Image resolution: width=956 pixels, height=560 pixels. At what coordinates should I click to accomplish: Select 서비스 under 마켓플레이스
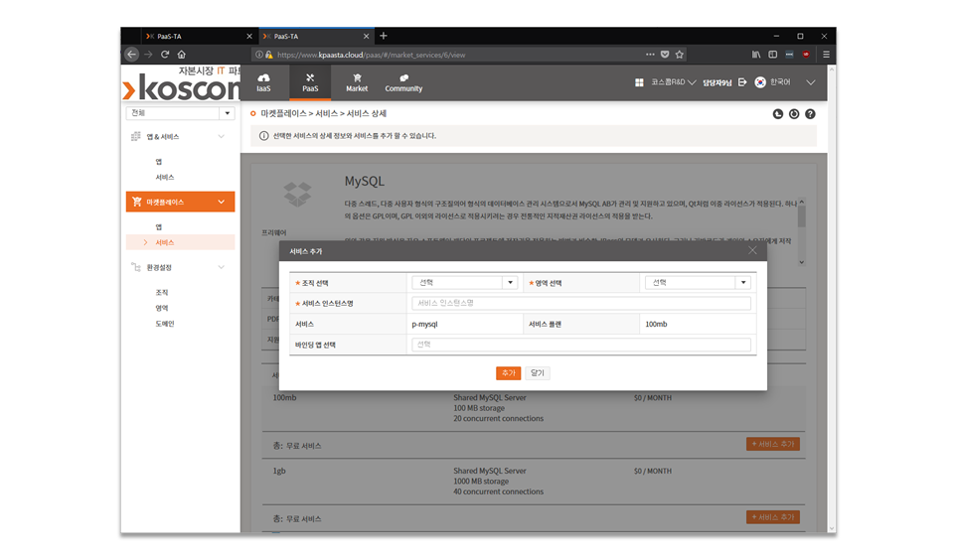[181, 242]
